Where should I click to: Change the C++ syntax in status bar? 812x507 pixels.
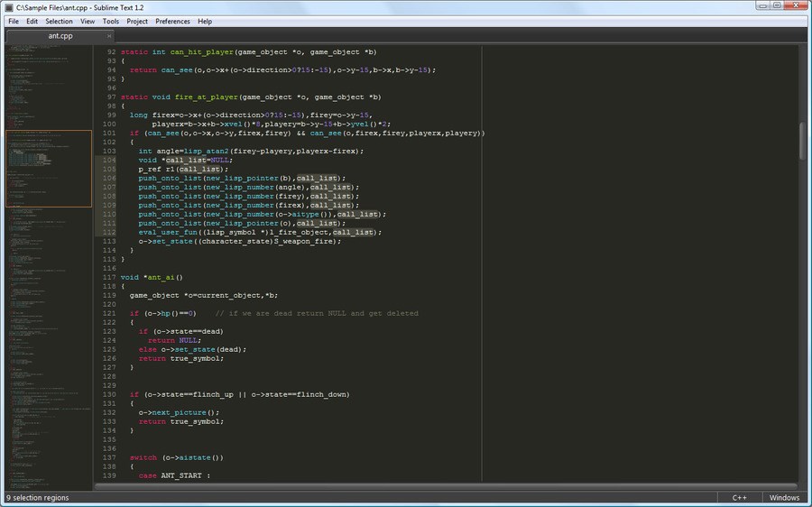tap(739, 498)
